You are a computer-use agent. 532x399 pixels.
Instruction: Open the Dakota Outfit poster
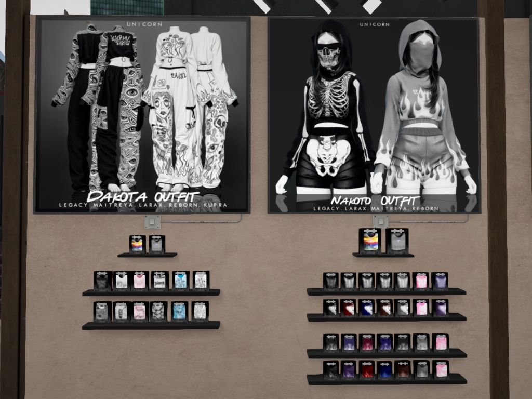coord(142,114)
